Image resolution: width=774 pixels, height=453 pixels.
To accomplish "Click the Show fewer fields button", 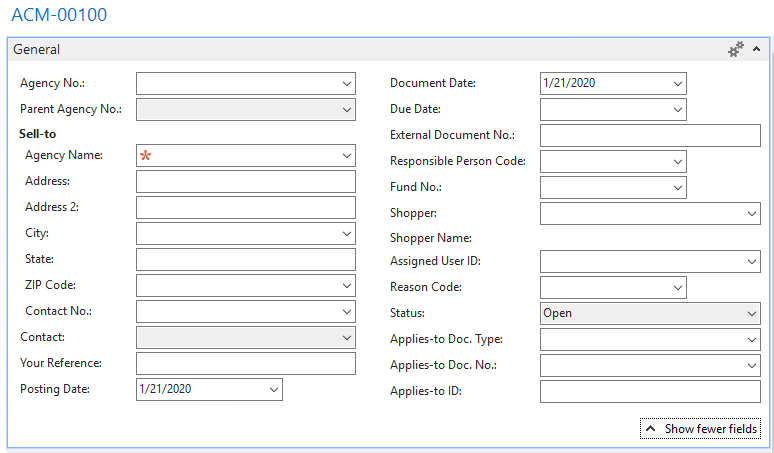I will (x=700, y=429).
